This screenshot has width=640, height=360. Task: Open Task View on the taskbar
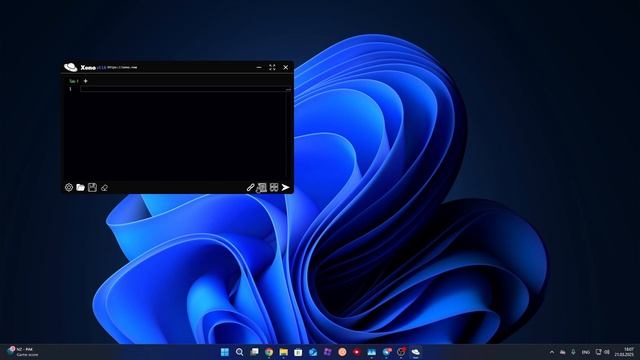tap(254, 351)
